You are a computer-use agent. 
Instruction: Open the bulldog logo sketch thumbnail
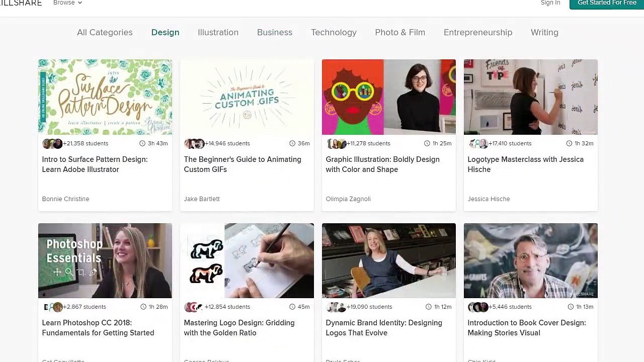247,261
